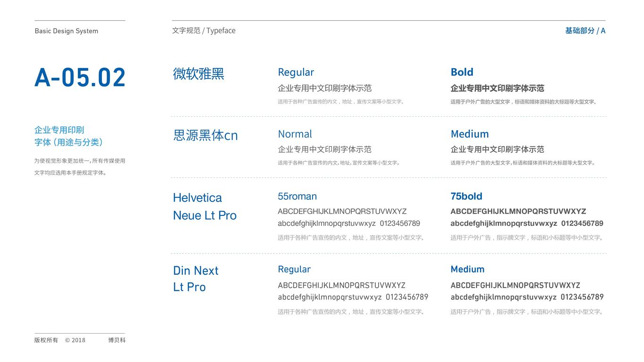Select the '企业专用印刷字体 (用途与分类)' title
Viewport: 644px width, 362px height.
(69, 136)
